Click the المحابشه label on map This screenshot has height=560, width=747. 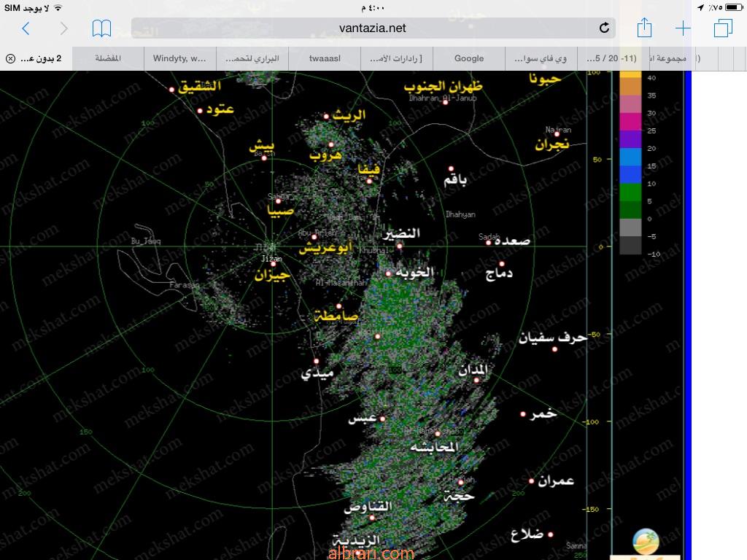435,447
